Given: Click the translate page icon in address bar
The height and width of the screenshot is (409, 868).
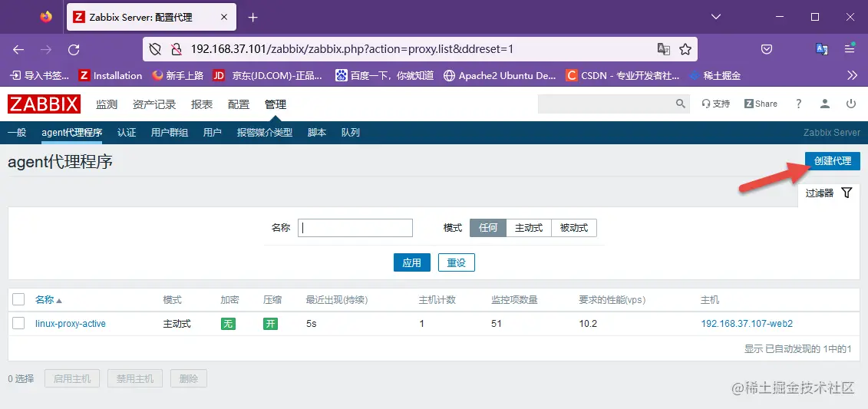Looking at the screenshot, I should 663,49.
